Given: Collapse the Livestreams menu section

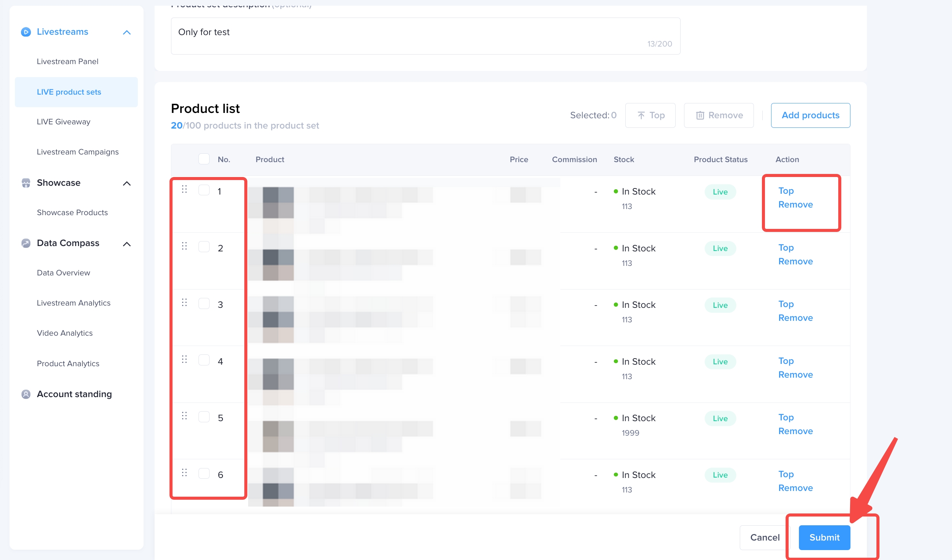Looking at the screenshot, I should click(127, 32).
